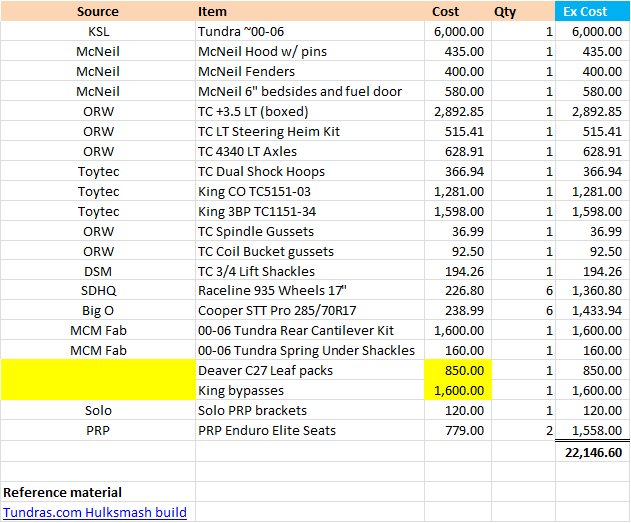The height and width of the screenshot is (523, 631).
Task: Select the DSM source cell
Action: click(98, 271)
